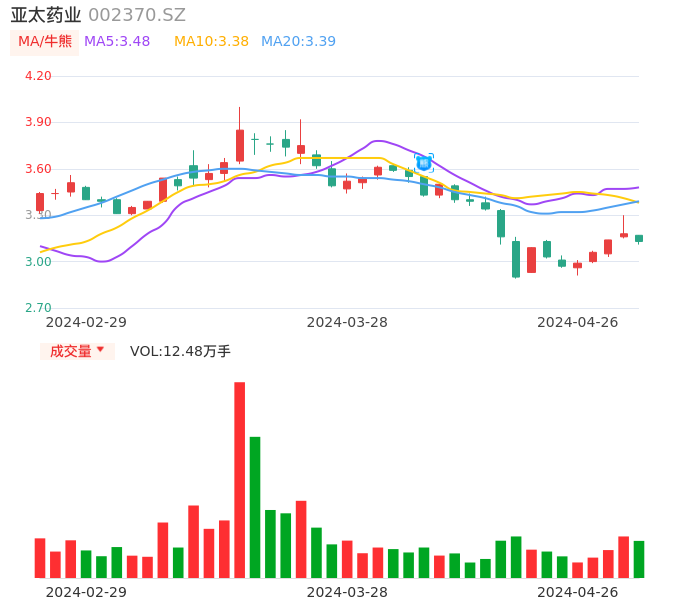Toggle the yellow MA10 moving average legend
Image resolution: width=686 pixels, height=606 pixels.
(211, 41)
